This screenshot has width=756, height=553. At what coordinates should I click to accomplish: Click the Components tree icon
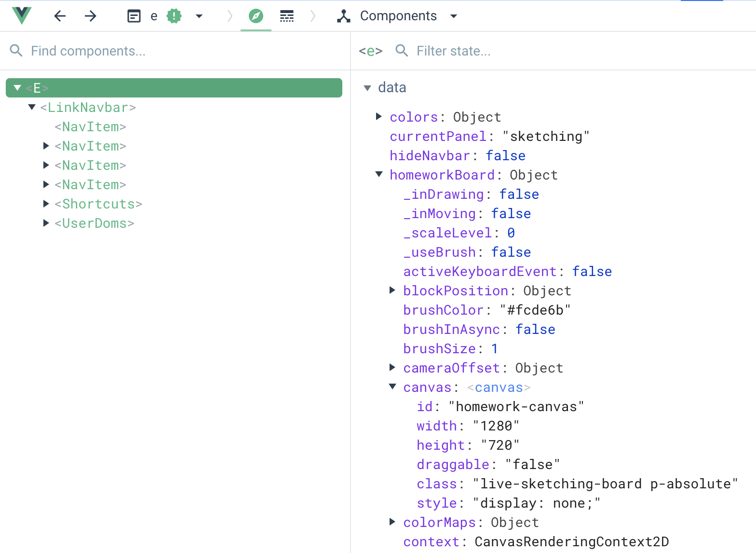344,16
